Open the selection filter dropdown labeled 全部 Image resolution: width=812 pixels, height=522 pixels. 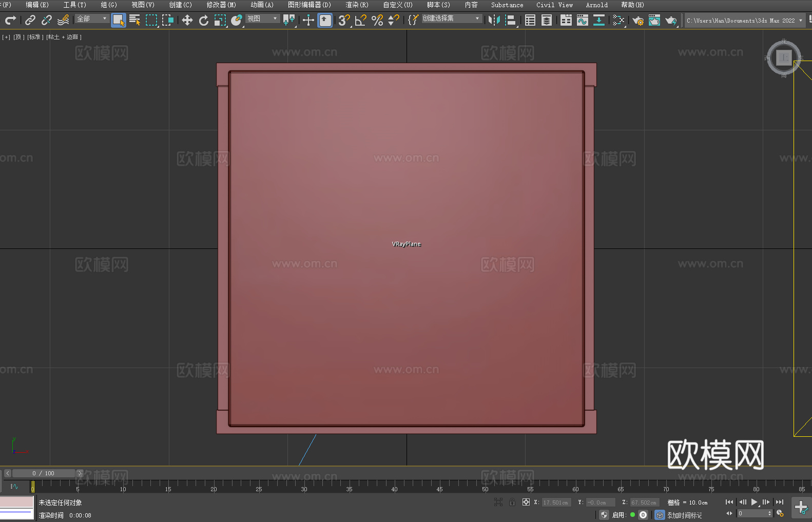pyautogui.click(x=92, y=18)
